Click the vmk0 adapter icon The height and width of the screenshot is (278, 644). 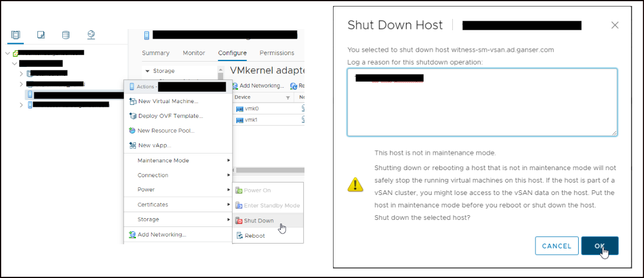pos(240,108)
